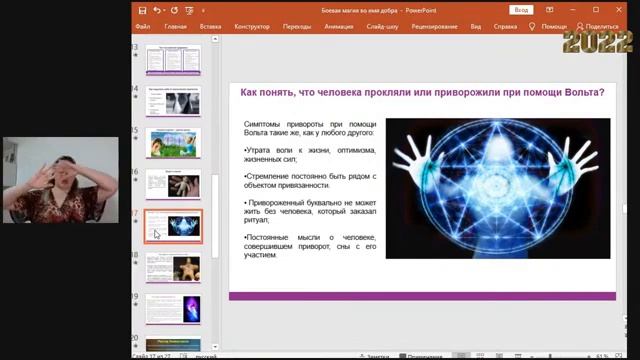Click the Вход sign-in button
The height and width of the screenshot is (360, 640).
[521, 10]
